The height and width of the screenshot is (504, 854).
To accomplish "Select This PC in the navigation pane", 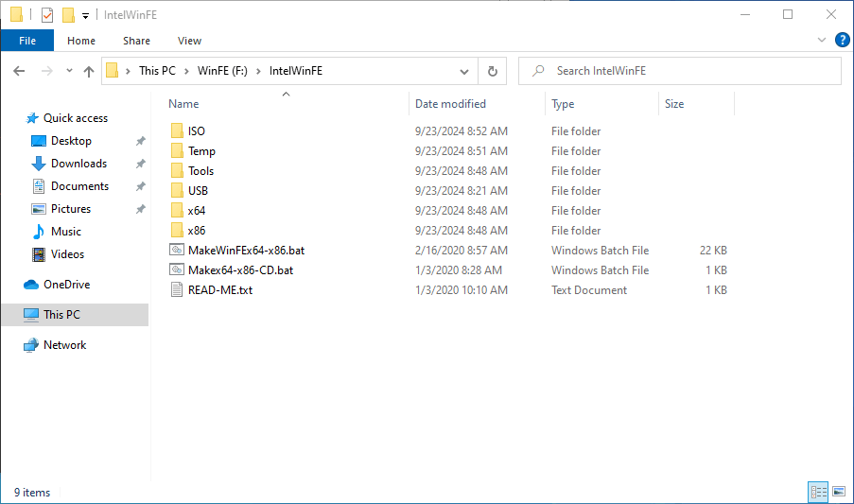I will coord(61,315).
